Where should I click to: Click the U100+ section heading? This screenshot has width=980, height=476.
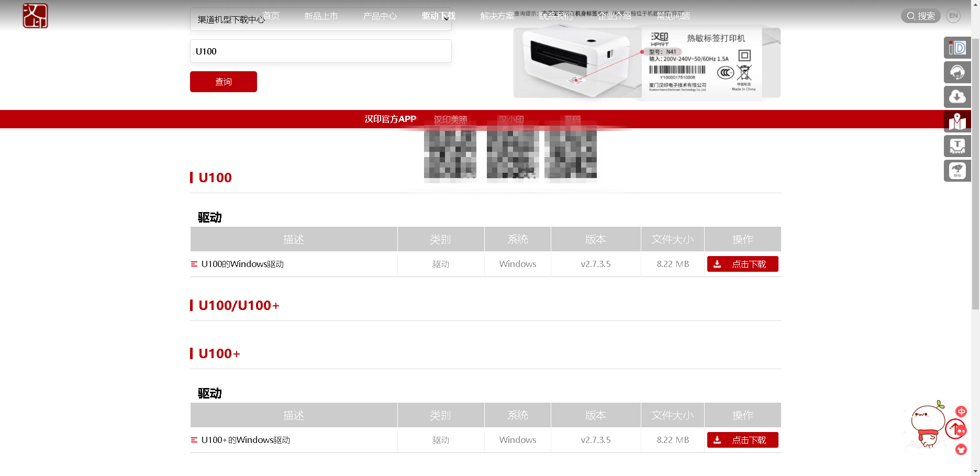[x=219, y=353]
